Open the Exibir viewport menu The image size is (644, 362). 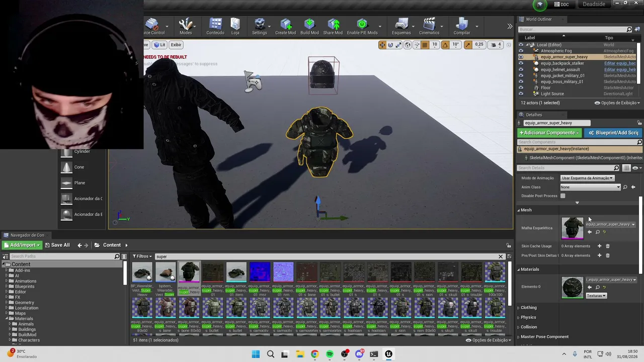tap(176, 45)
